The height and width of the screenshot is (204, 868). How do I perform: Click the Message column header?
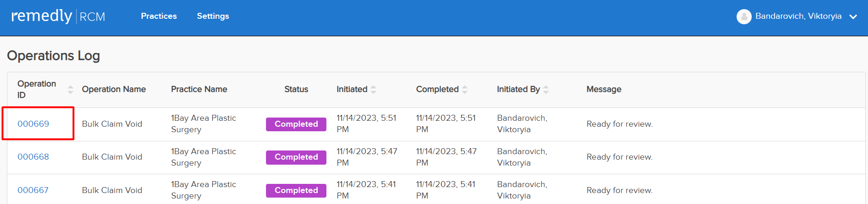pos(604,89)
